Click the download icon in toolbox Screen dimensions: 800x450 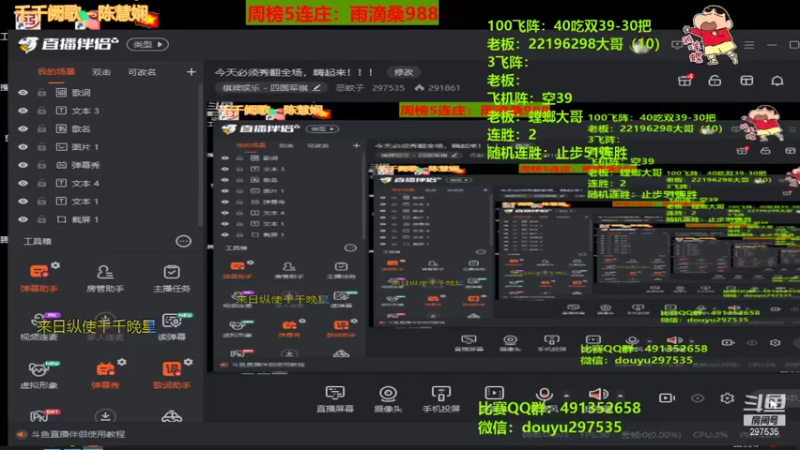point(105,416)
